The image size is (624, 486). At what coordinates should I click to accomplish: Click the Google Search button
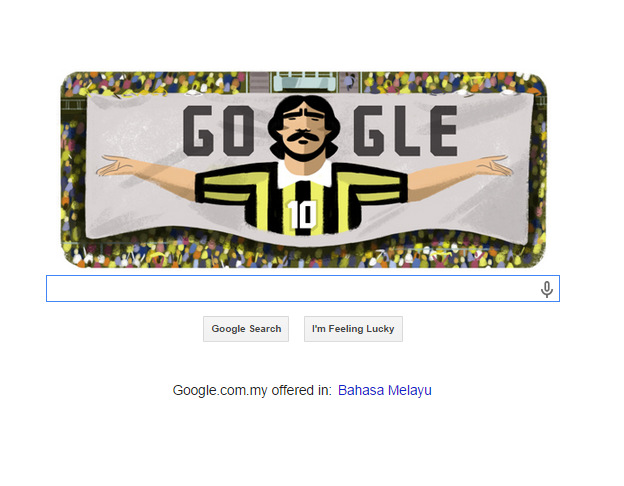pyautogui.click(x=246, y=329)
